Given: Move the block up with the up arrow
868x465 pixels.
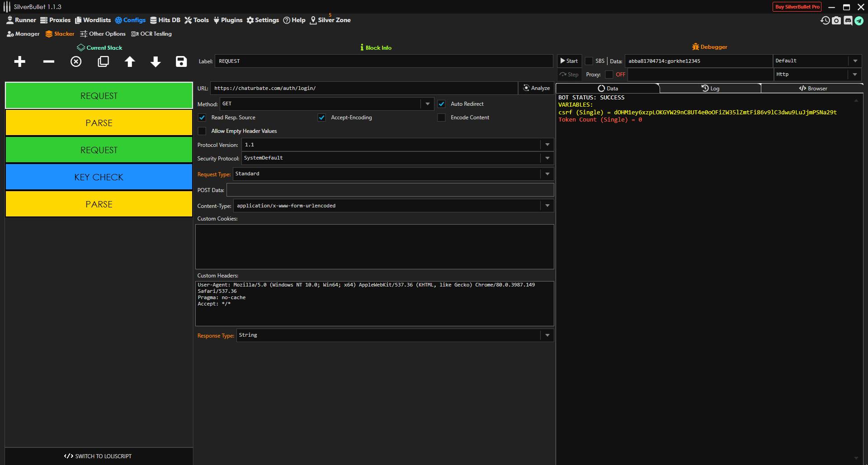Looking at the screenshot, I should pyautogui.click(x=130, y=62).
